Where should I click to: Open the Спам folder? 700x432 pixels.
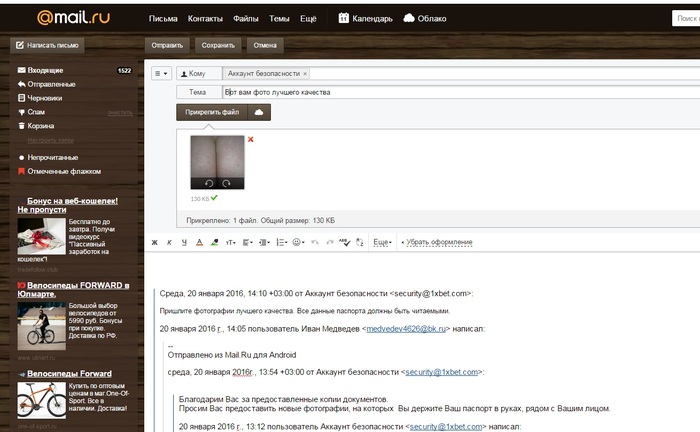(x=36, y=112)
